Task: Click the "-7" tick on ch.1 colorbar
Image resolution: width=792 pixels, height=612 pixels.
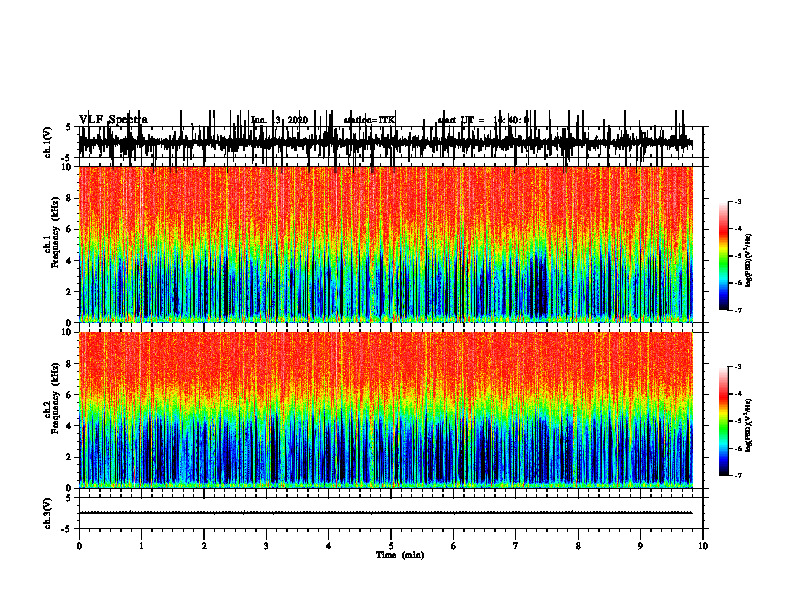Action: coord(737,310)
